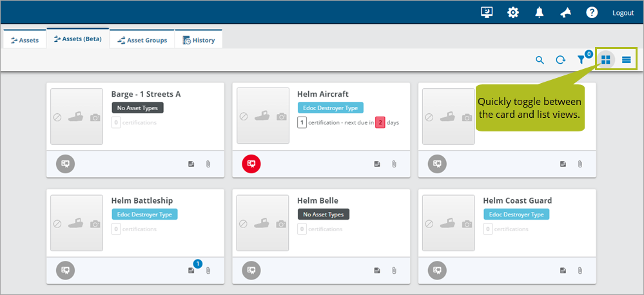This screenshot has height=295, width=644.
Task: Open attachments paperclip on Helm Battleship
Action: click(x=208, y=271)
